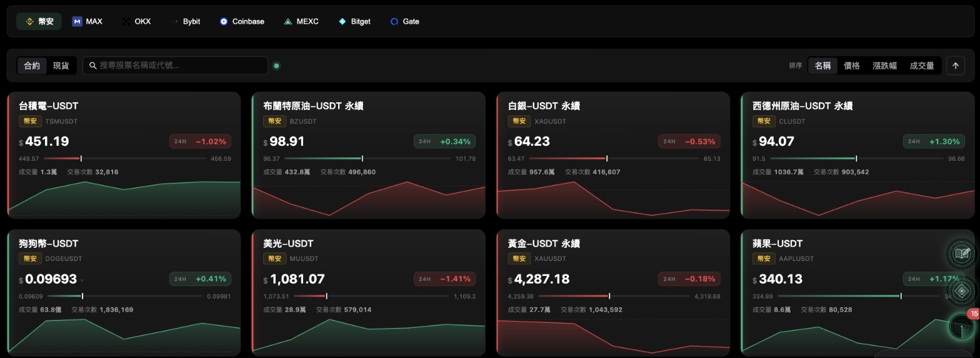Viewport: 980px width, 358px height.
Task: Click the 幣安 badge on DOGEUSDT card
Action: [x=30, y=258]
